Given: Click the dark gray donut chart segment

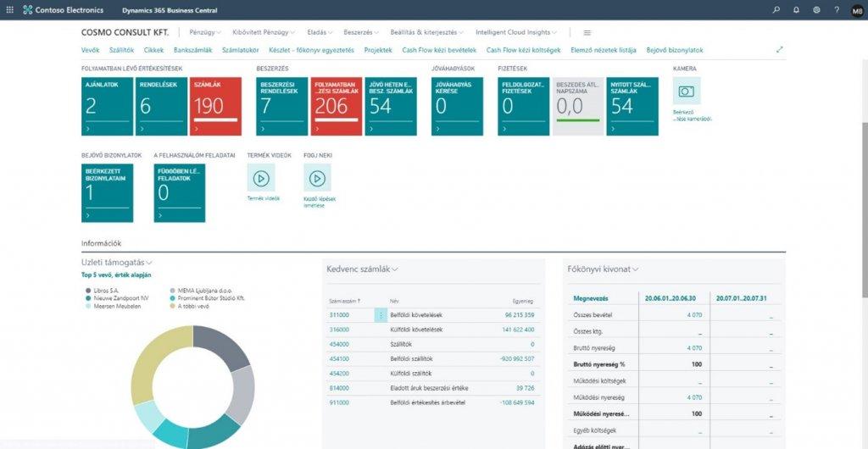Looking at the screenshot, I should click(222, 349).
